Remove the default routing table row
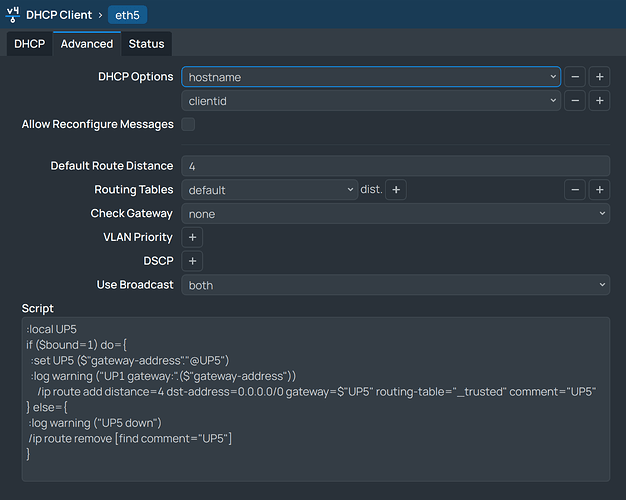Screen dimensions: 626x500 pyautogui.click(x=576, y=190)
